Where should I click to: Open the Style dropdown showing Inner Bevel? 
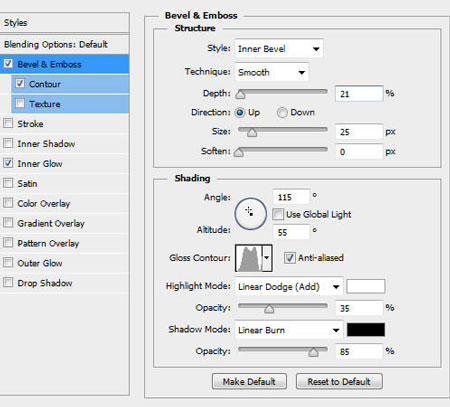(279, 49)
